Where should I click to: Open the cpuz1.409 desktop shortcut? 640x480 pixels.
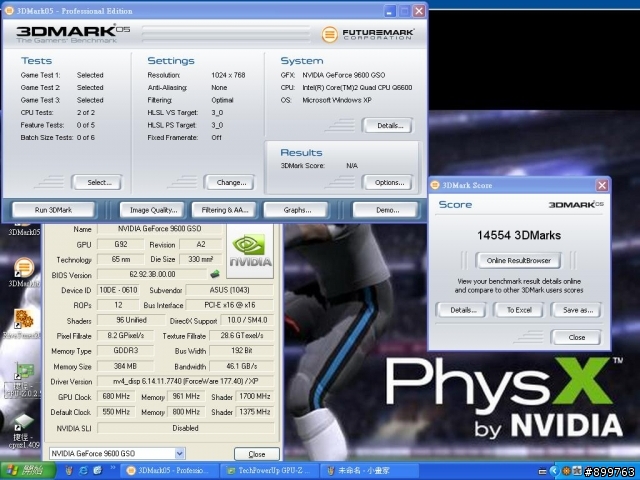click(x=24, y=423)
